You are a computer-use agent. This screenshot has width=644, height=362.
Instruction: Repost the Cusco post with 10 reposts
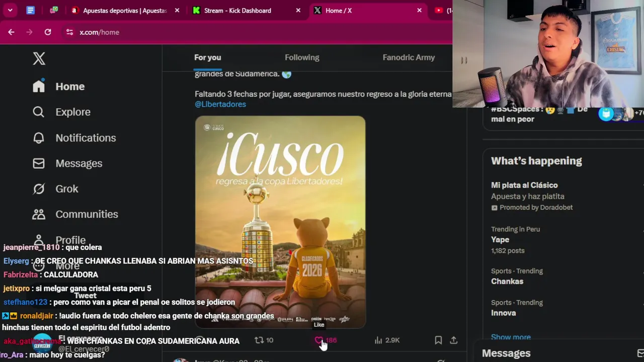coord(264,340)
